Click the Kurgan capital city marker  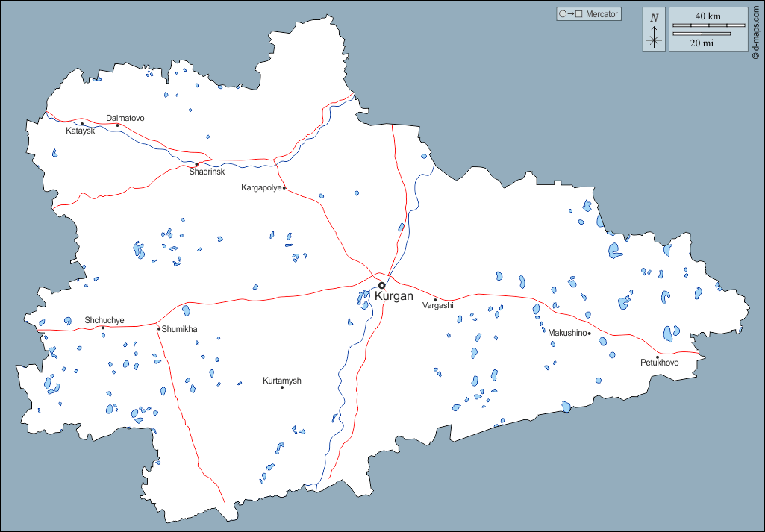click(x=381, y=285)
